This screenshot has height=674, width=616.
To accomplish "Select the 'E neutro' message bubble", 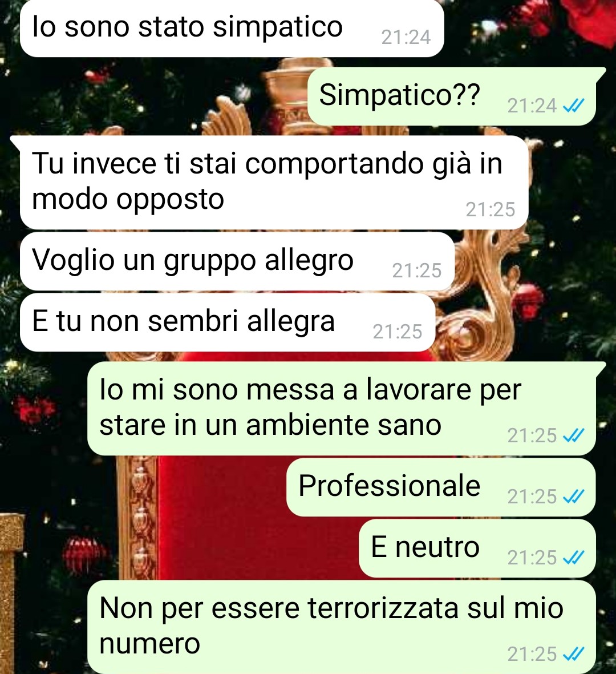I will click(477, 548).
